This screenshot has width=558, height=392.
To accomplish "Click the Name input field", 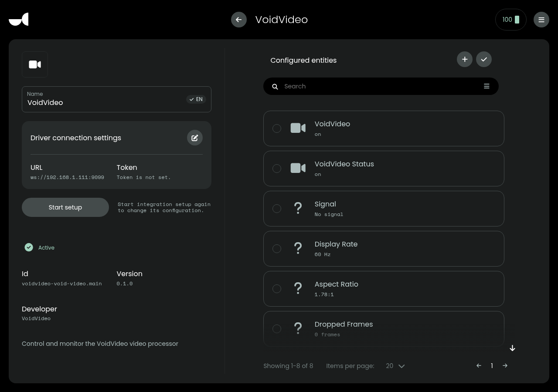I will (x=116, y=99).
